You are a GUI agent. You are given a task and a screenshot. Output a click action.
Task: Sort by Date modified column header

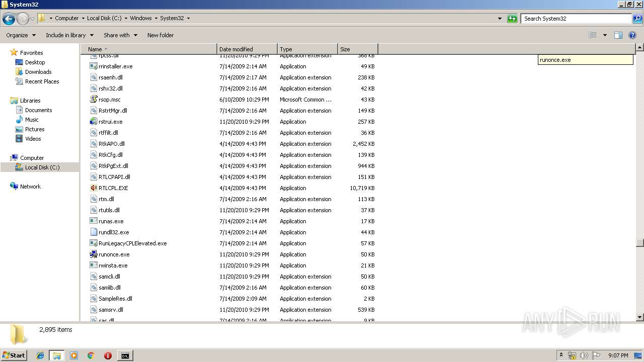tap(247, 49)
